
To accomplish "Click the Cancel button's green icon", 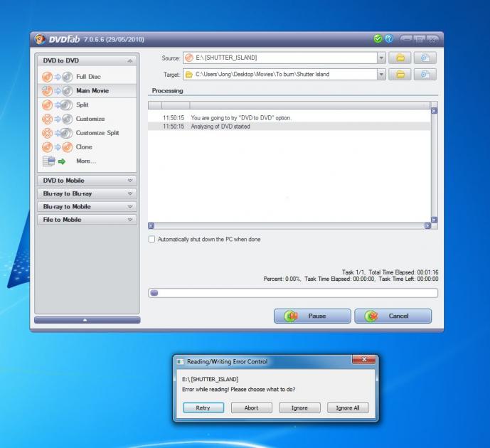I will [x=371, y=316].
